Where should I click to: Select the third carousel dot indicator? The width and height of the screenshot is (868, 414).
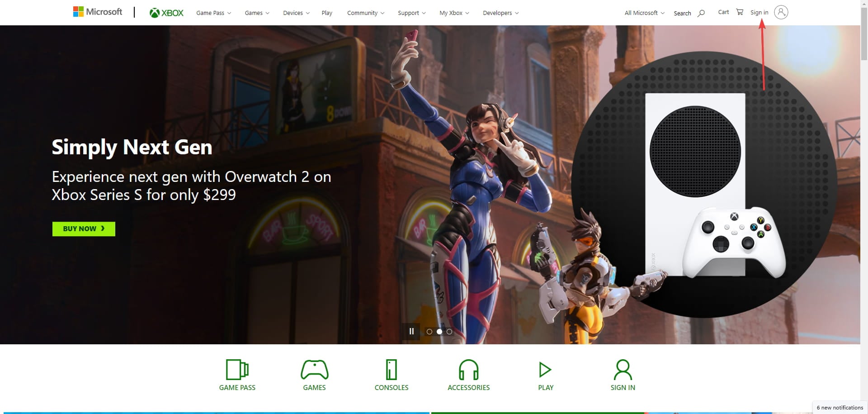click(x=449, y=331)
